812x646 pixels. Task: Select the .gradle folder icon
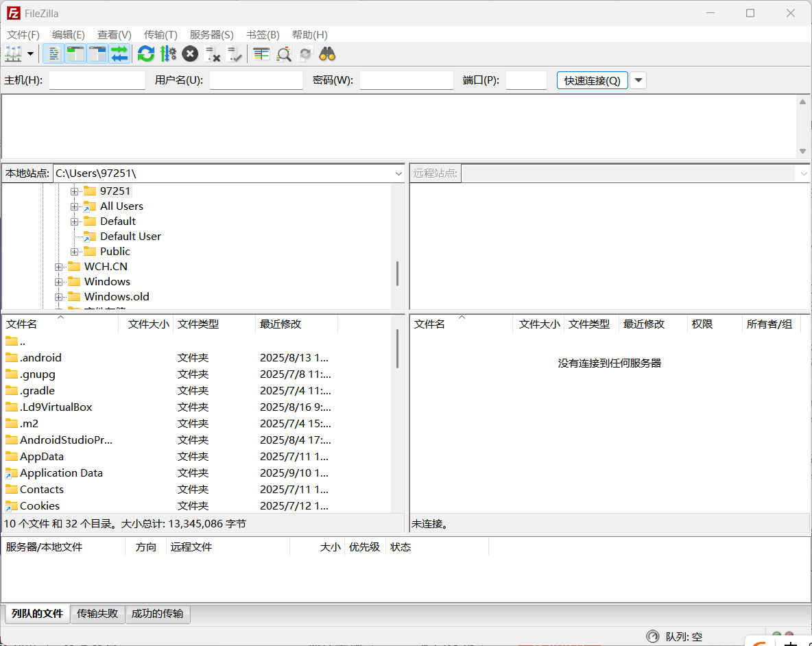(12, 391)
